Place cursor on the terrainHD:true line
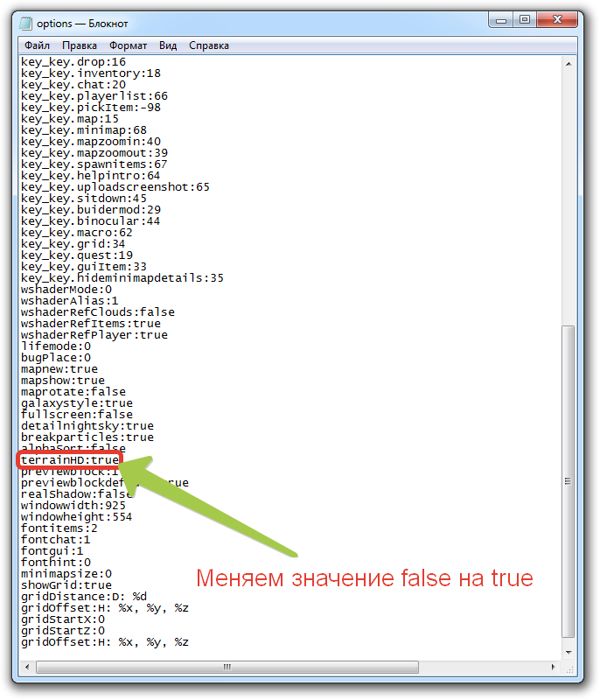This screenshot has height=700, width=600. coord(70,460)
